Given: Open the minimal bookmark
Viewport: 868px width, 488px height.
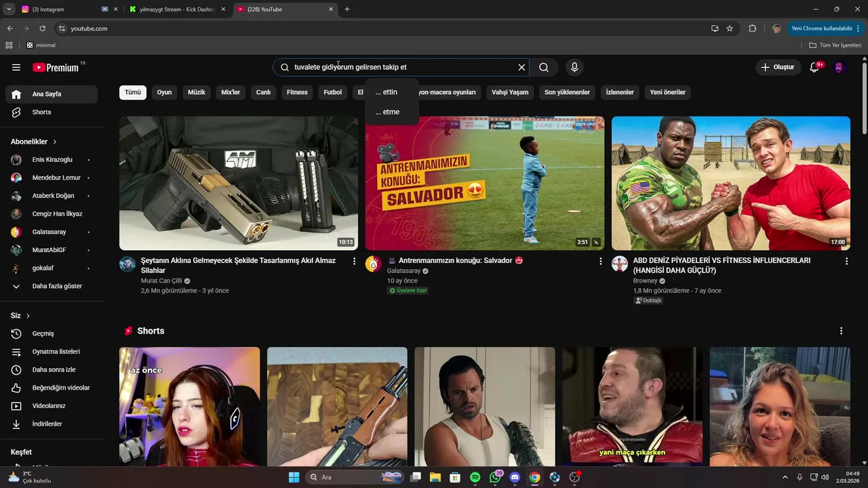Looking at the screenshot, I should [x=41, y=45].
